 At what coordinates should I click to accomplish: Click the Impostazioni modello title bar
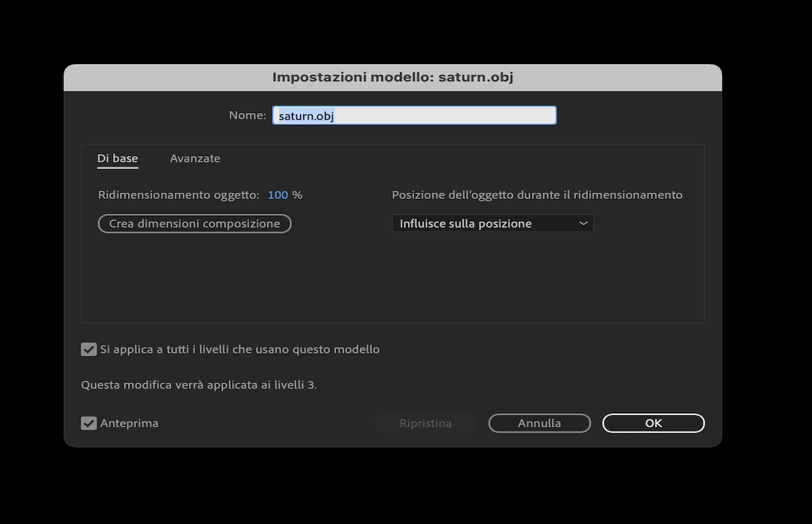click(x=392, y=77)
